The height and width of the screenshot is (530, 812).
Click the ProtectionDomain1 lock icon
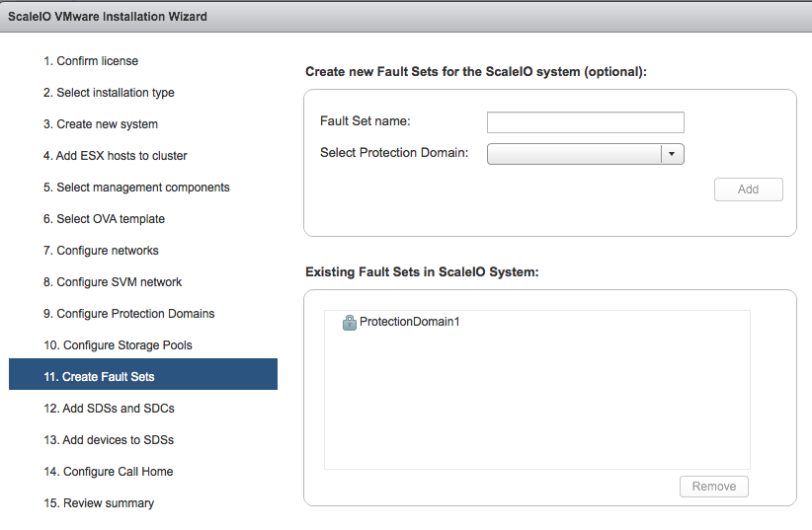(x=349, y=322)
